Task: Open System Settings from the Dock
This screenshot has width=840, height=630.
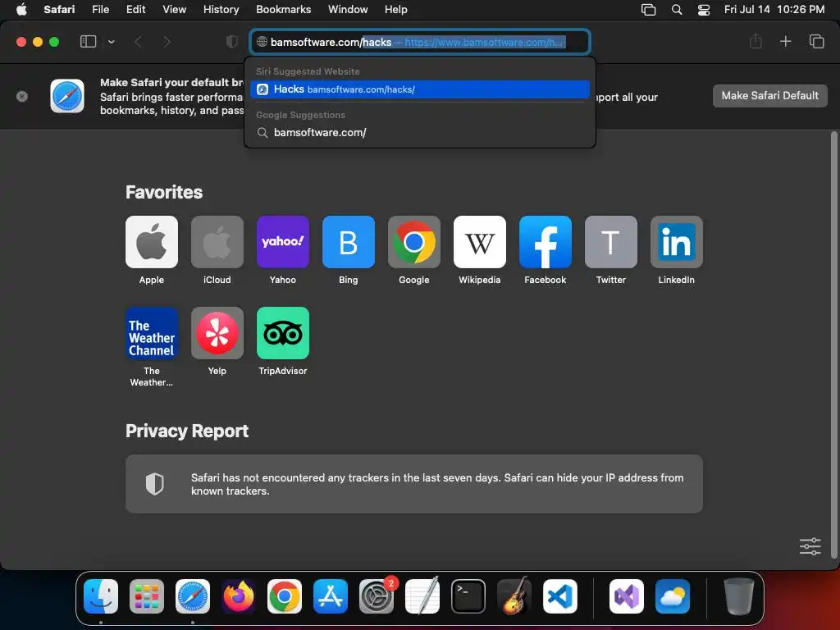Action: click(x=376, y=596)
